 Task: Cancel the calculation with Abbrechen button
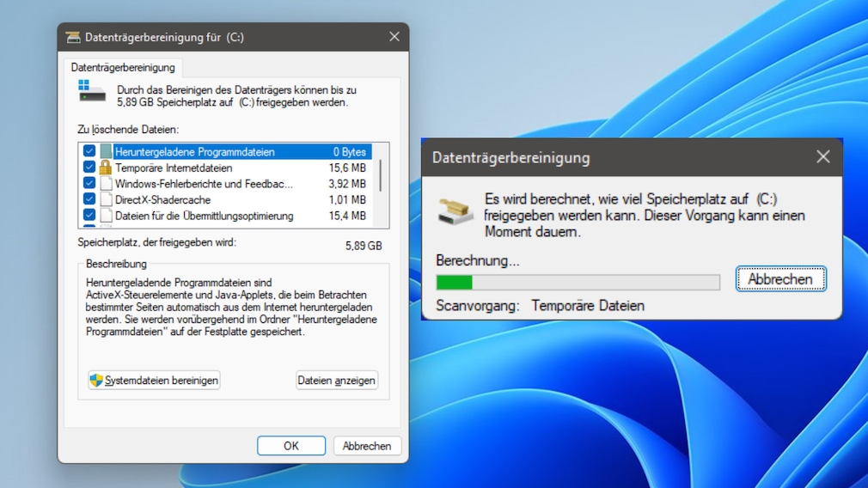click(x=780, y=279)
